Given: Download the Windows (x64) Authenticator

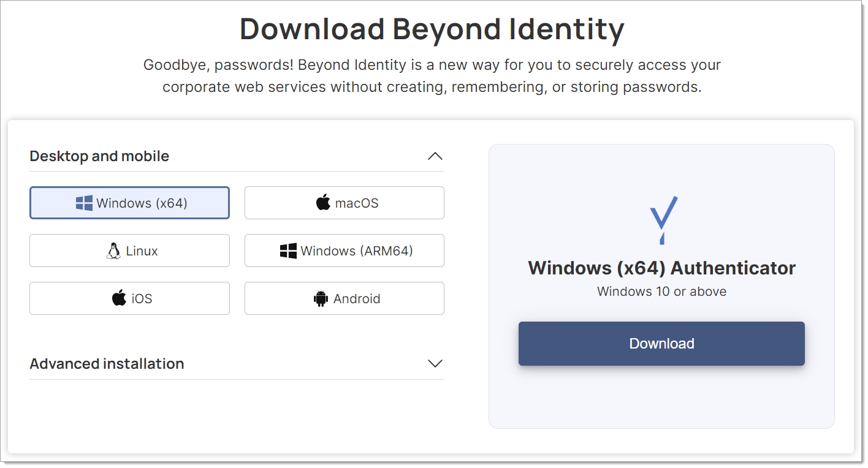Looking at the screenshot, I should coord(661,344).
